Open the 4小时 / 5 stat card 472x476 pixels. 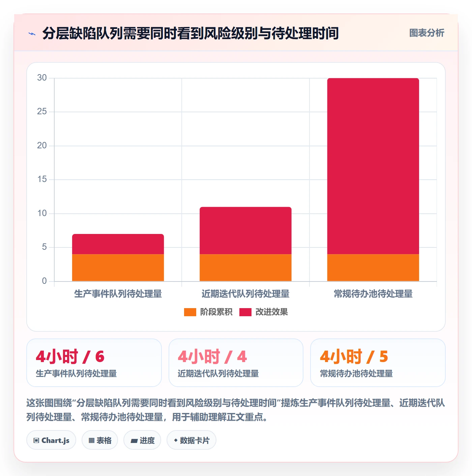(378, 363)
